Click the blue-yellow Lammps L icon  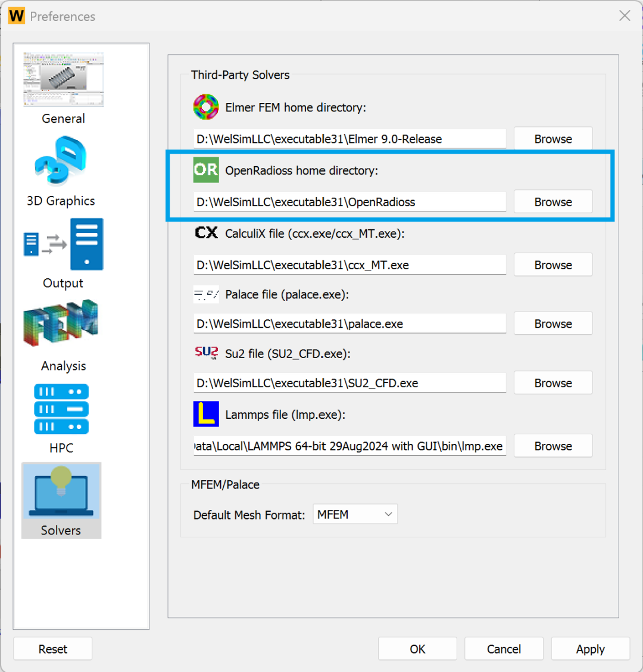pyautogui.click(x=206, y=414)
